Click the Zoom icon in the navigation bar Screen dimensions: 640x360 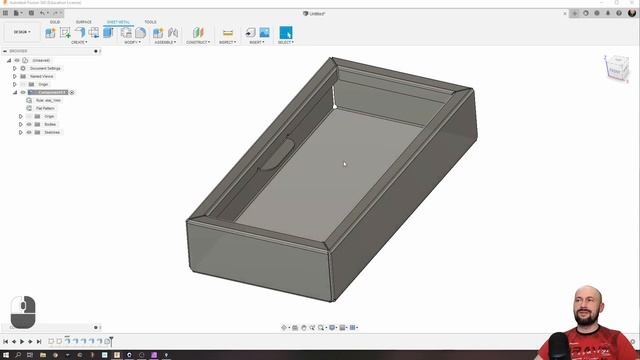312,327
